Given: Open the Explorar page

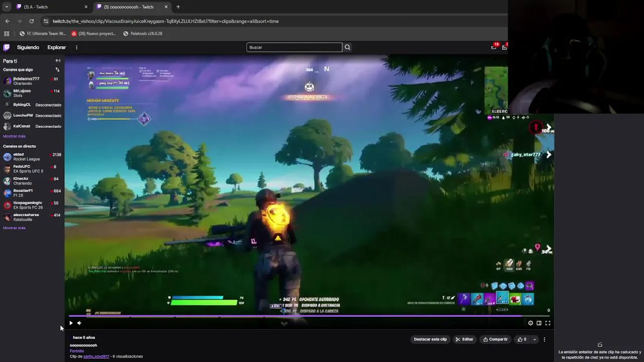Looking at the screenshot, I should pos(56,47).
